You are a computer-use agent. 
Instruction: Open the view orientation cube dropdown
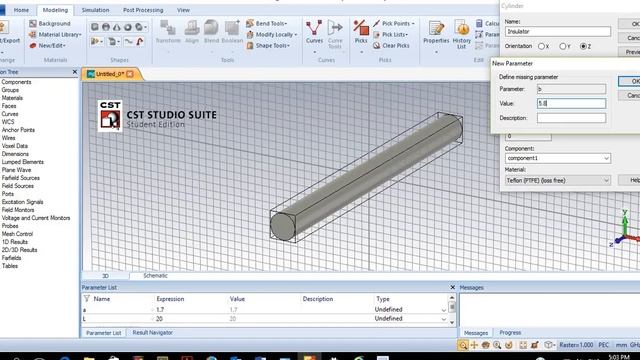coord(550,345)
